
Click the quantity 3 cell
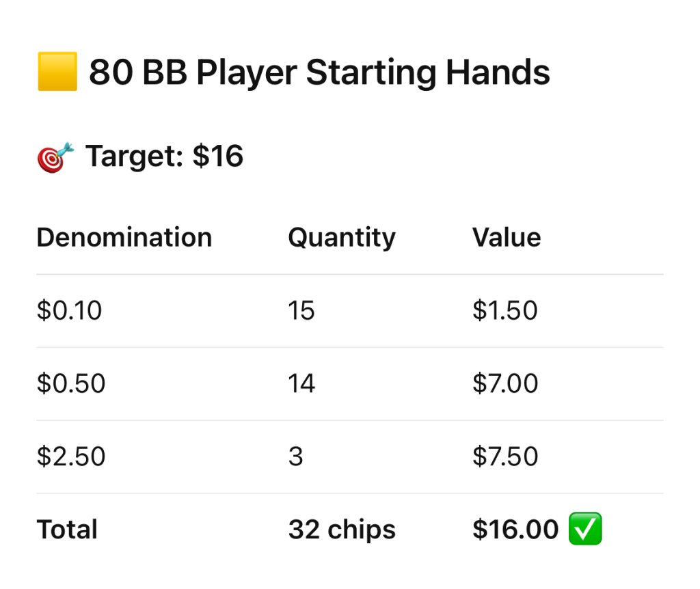point(295,456)
